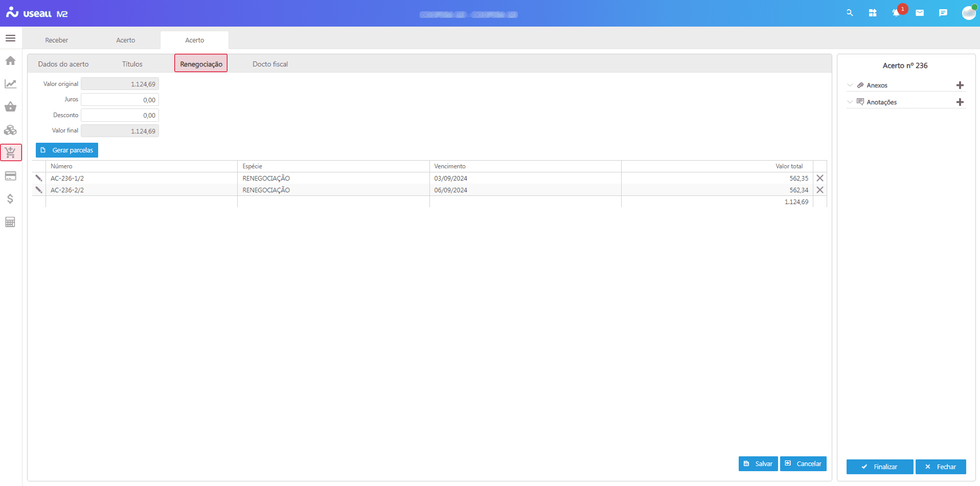Screen dimensions: 980x486
Task: Edit installment AC-236-1/2 with pencil icon
Action: pos(39,178)
